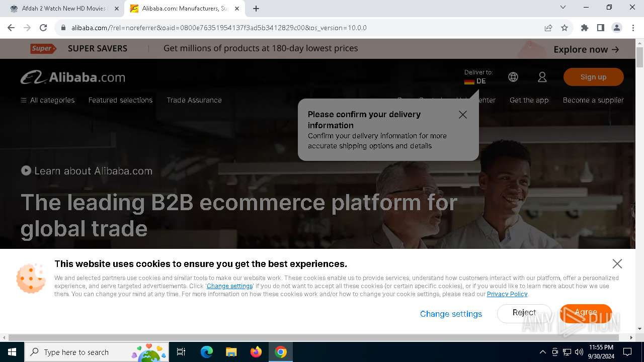Open Deliver to DE selector

(478, 77)
